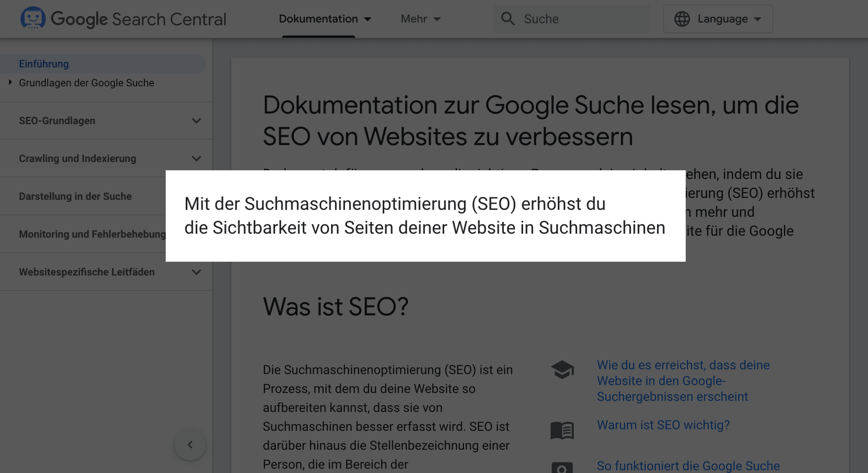The width and height of the screenshot is (868, 473).
Task: Expand the SEO-Grundlagen section
Action: [196, 121]
